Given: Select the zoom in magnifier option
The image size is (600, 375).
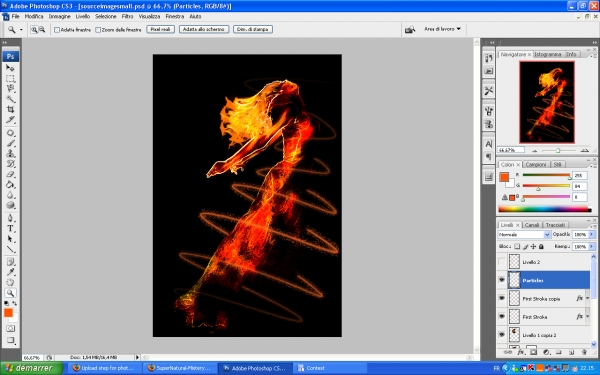Looking at the screenshot, I should pyautogui.click(x=34, y=29).
